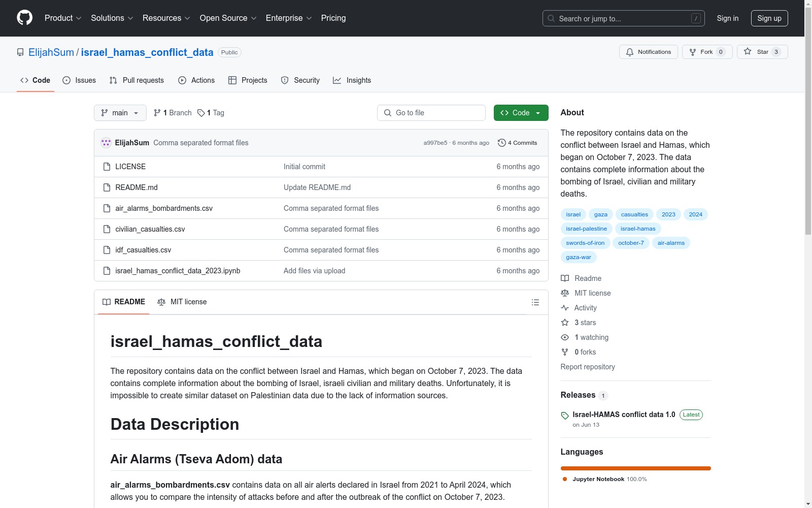
Task: Open the GitHub homepage logo
Action: (x=24, y=18)
